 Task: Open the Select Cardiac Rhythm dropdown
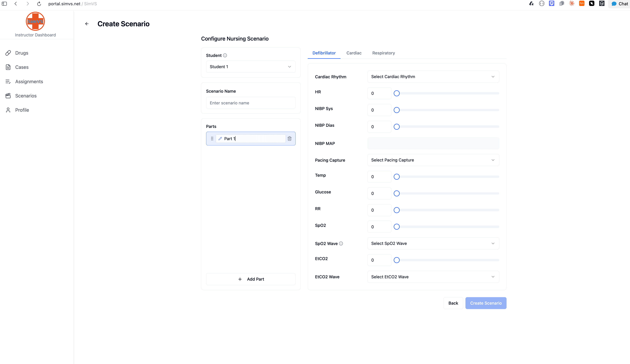pos(433,77)
